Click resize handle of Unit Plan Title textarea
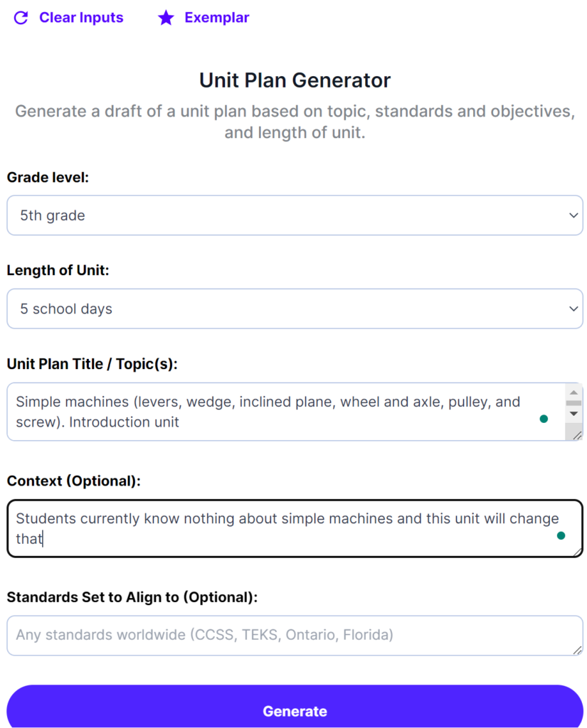 [578, 435]
